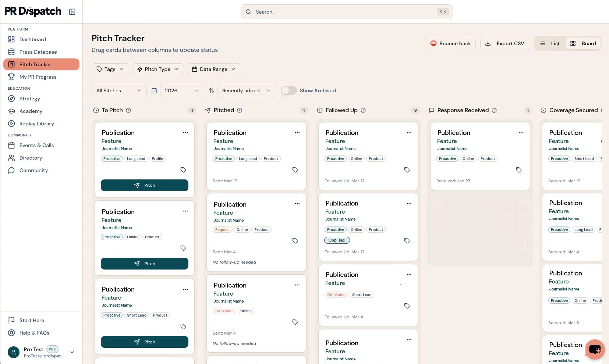609x364 pixels.
Task: Click the chat bubble in the bottom corner
Action: [x=594, y=350]
